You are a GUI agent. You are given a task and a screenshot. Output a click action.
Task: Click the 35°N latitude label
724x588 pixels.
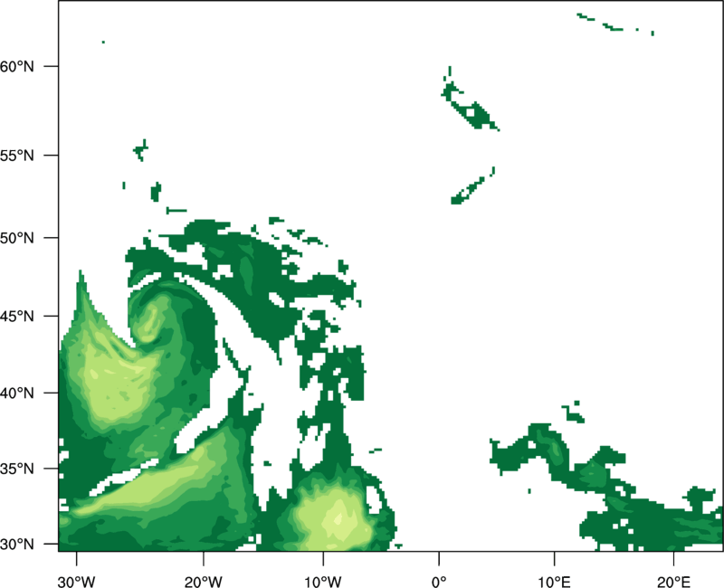click(x=17, y=469)
